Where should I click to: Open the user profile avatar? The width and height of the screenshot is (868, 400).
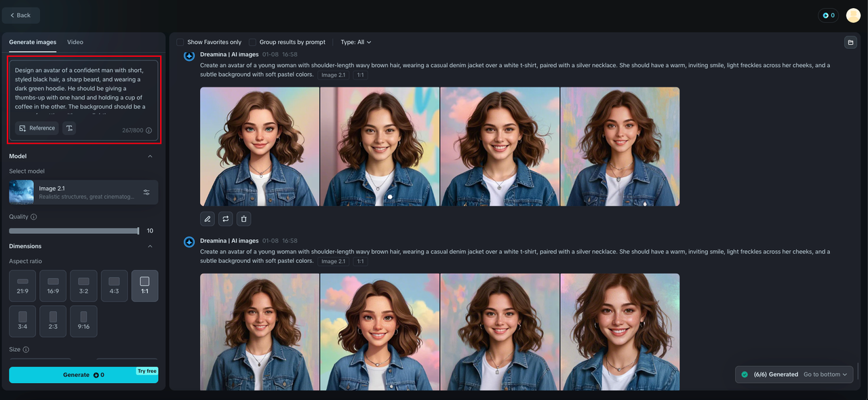point(853,15)
